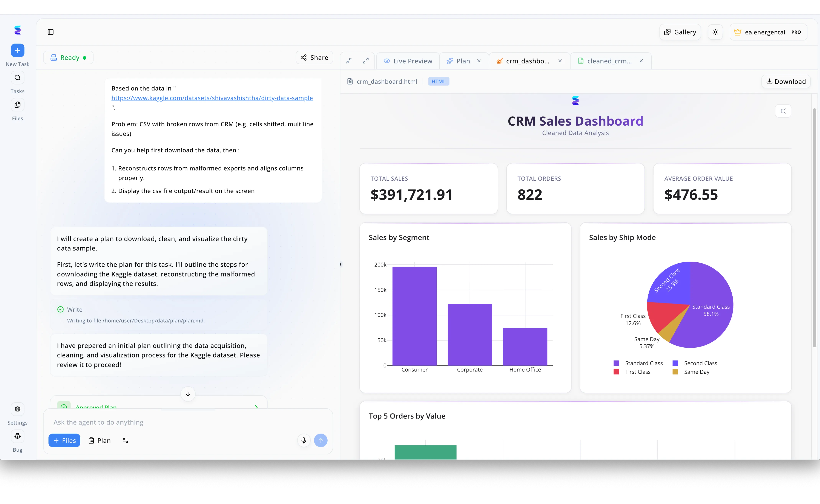Start a New Task from the sidebar
Viewport: 820px width, 504px height.
tap(17, 51)
